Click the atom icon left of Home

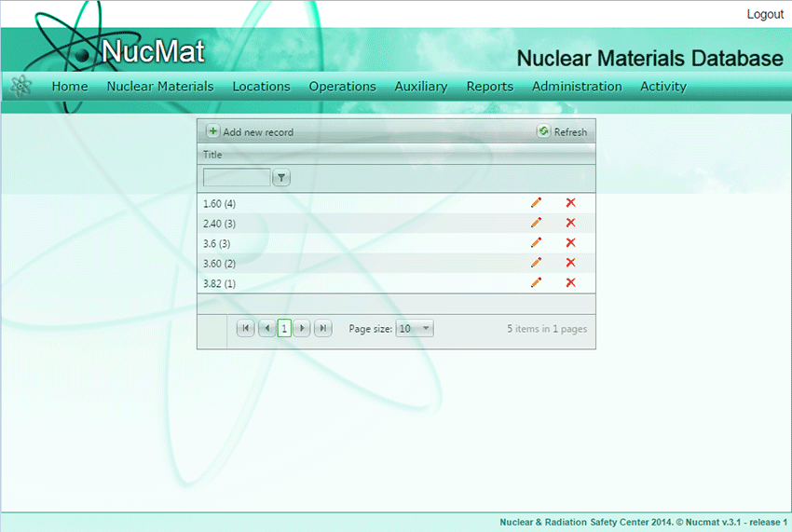pos(20,87)
